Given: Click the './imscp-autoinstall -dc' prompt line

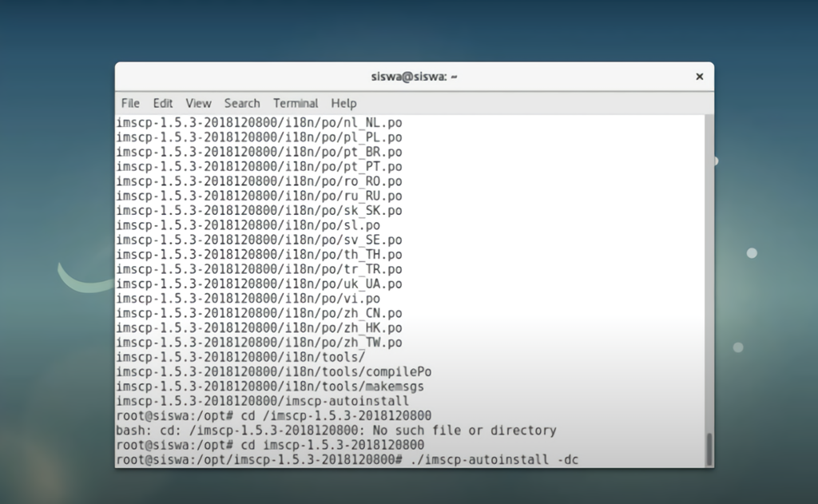Looking at the screenshot, I should [347, 459].
